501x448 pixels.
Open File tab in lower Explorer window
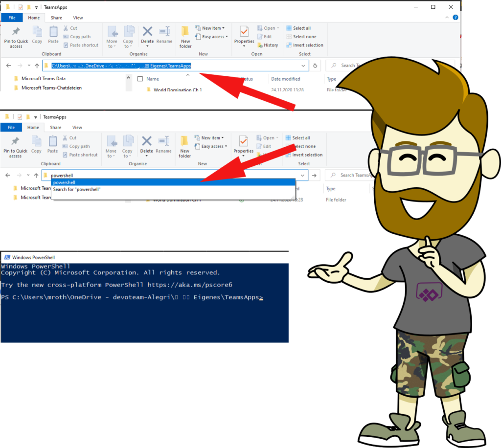(x=11, y=128)
